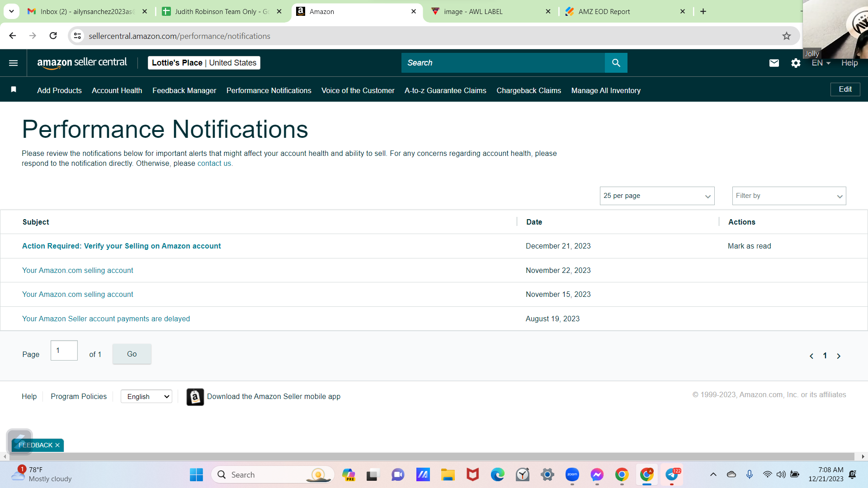This screenshot has height=488, width=868.
Task: Open Account Health in the favorites bar
Action: tap(117, 90)
